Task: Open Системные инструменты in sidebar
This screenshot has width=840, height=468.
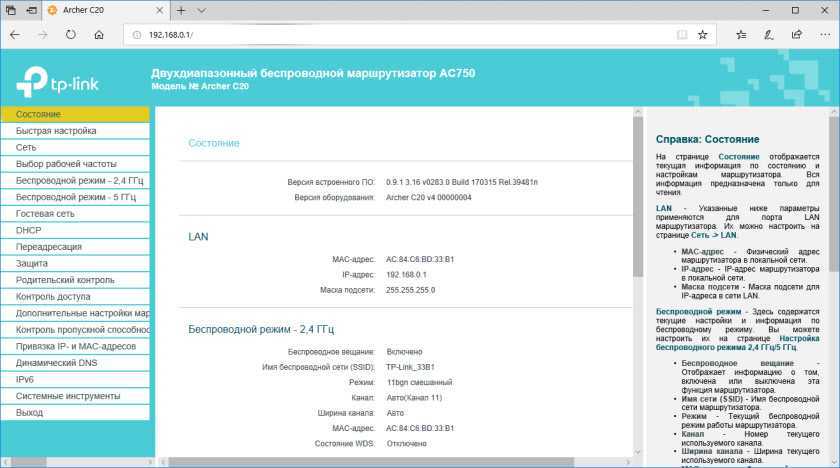Action: tap(64, 396)
